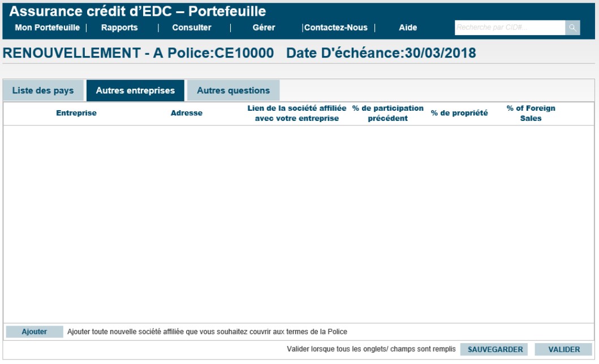Screen dimensions: 599x364
Task: Open the Aide menu
Action: [408, 28]
